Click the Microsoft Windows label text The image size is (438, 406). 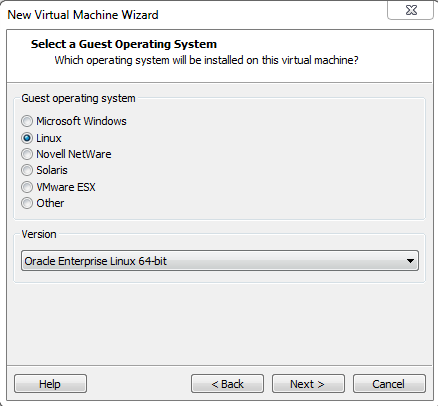[x=81, y=121]
